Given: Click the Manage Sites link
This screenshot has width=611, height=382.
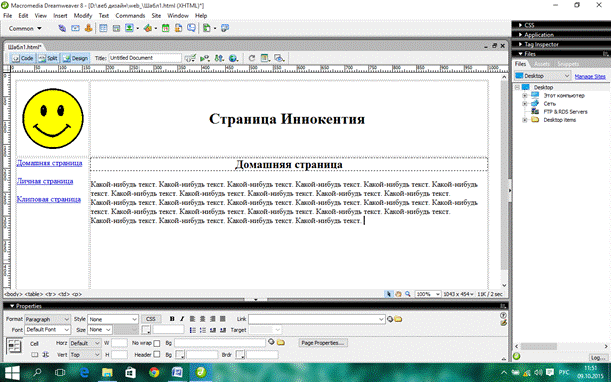Looking at the screenshot, I should (590, 76).
